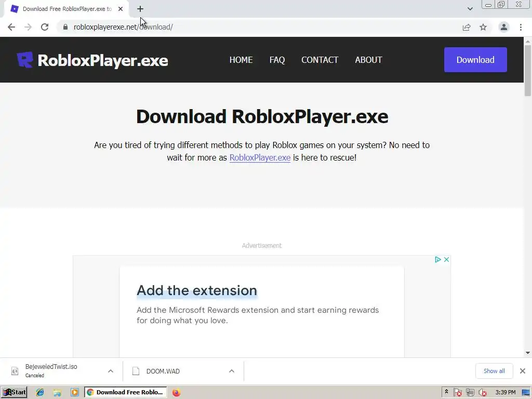Click the page vertical scrollbar thumb
Image resolution: width=532 pixels, height=399 pixels.
(x=528, y=70)
